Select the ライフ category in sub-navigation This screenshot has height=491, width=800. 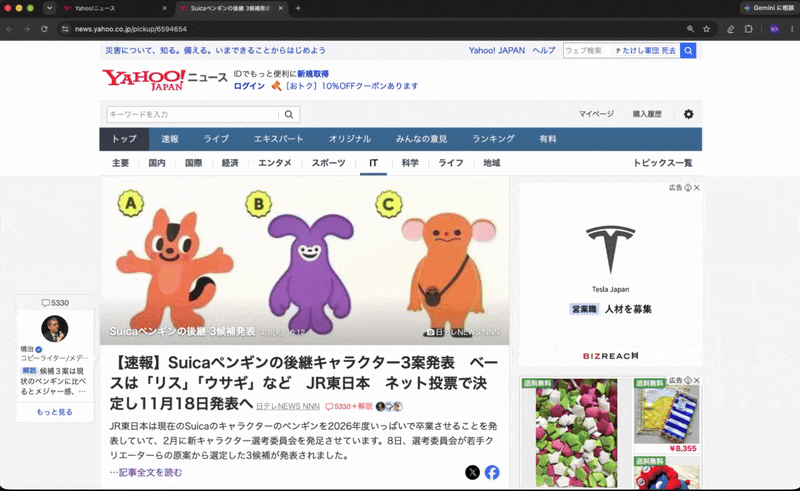click(x=451, y=163)
